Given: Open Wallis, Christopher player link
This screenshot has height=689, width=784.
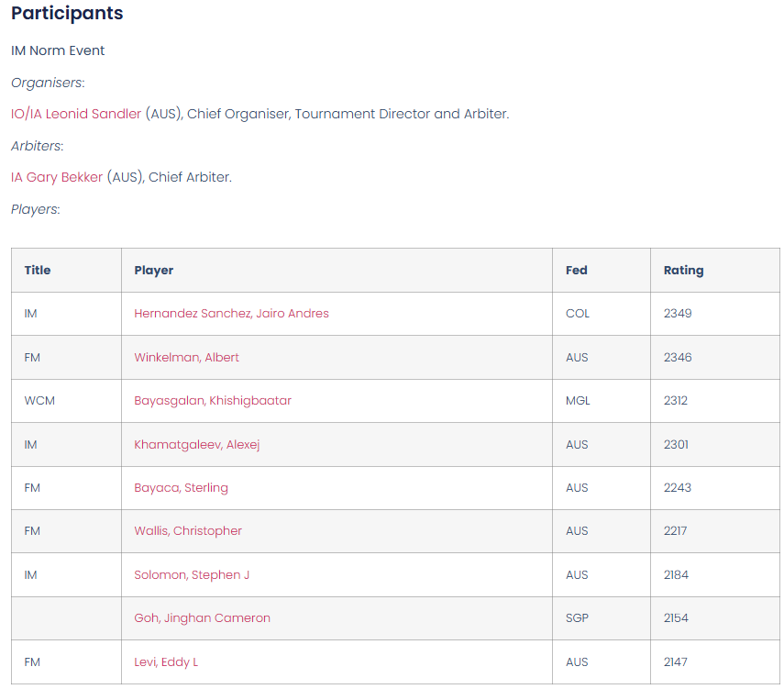Looking at the screenshot, I should tap(188, 531).
